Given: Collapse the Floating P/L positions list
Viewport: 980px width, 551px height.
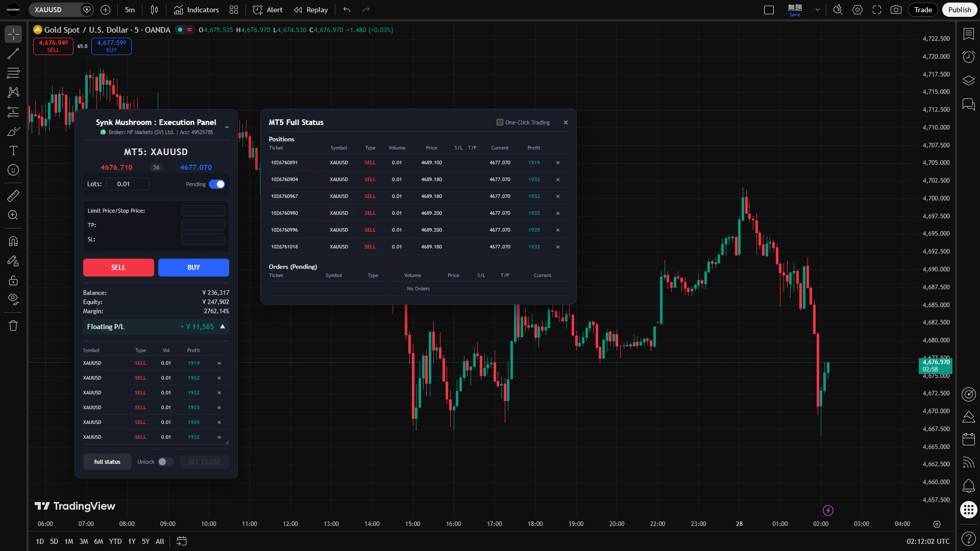Looking at the screenshot, I should point(223,327).
